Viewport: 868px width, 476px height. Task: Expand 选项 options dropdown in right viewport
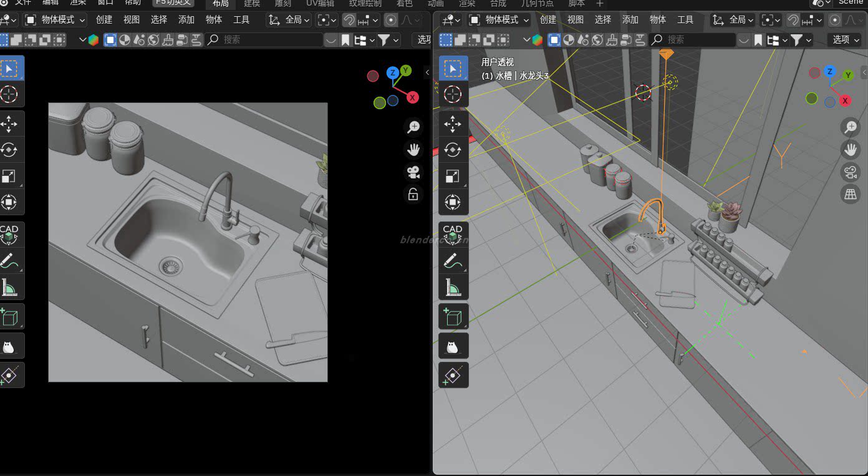[x=845, y=40]
